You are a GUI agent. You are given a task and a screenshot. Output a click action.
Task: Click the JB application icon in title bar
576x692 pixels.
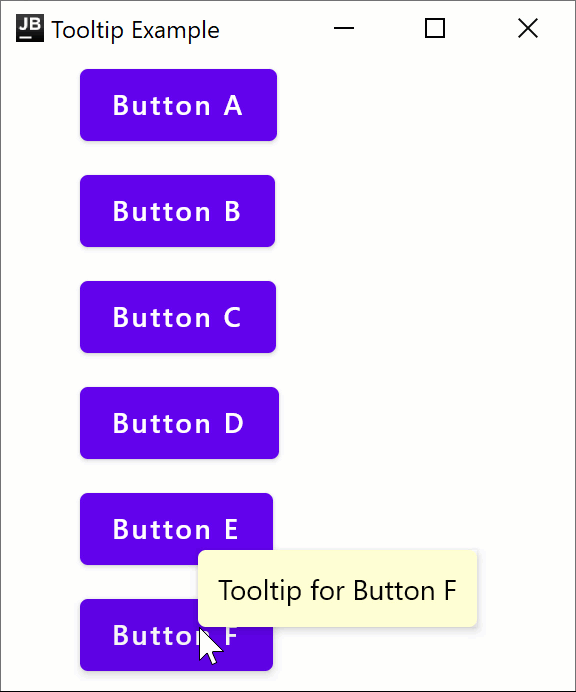coord(30,28)
